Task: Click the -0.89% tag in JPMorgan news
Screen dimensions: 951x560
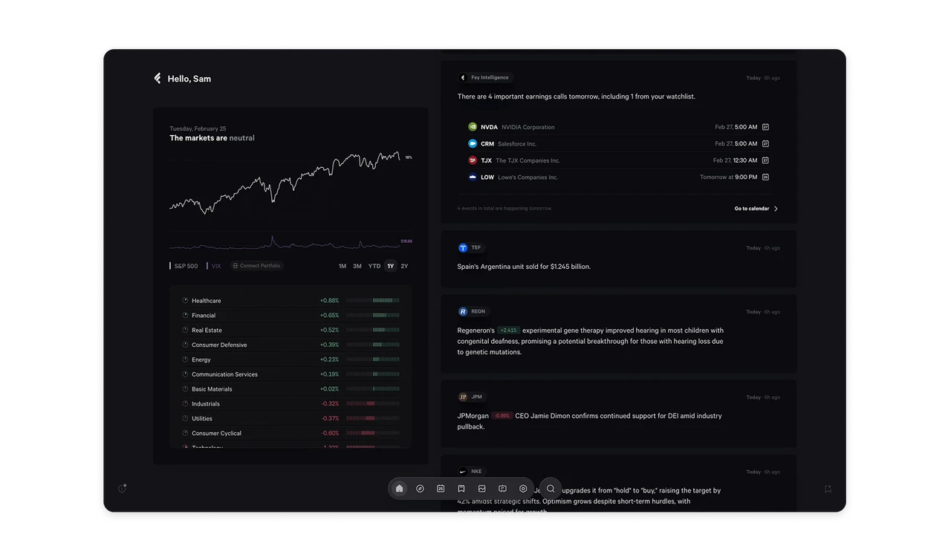Action: click(x=502, y=416)
